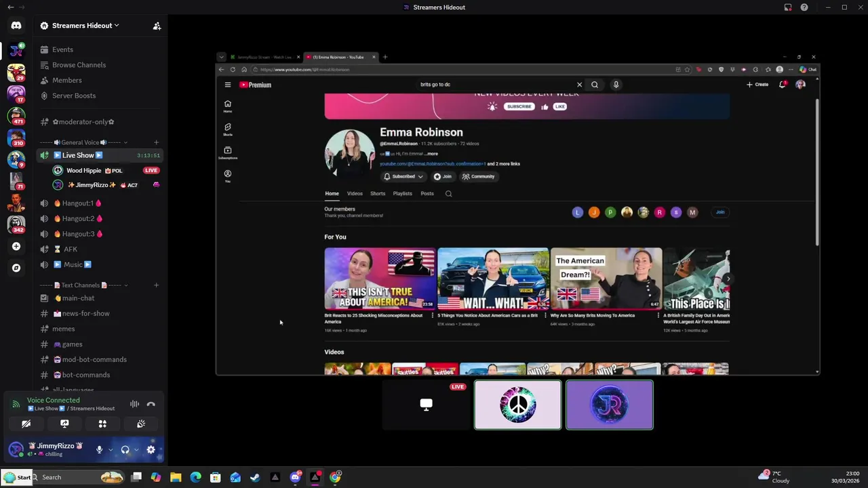Open options menu for Brit Reacts video
The width and height of the screenshot is (868, 488).
point(433,315)
